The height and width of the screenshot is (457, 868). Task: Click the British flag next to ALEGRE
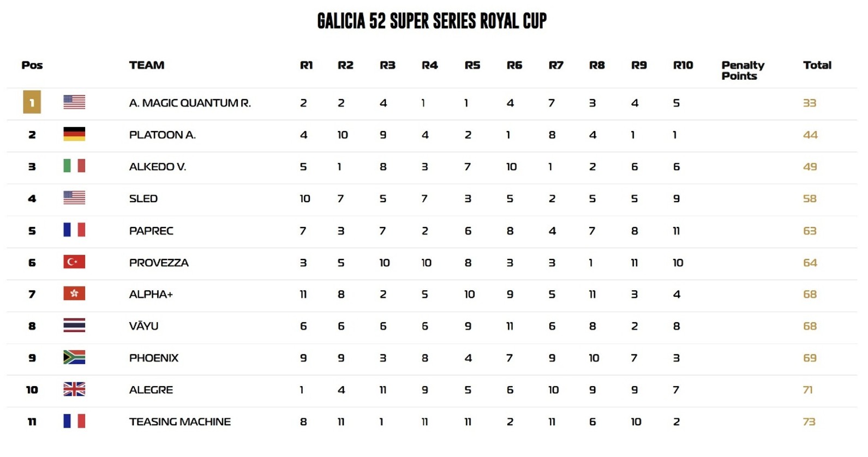pyautogui.click(x=74, y=389)
